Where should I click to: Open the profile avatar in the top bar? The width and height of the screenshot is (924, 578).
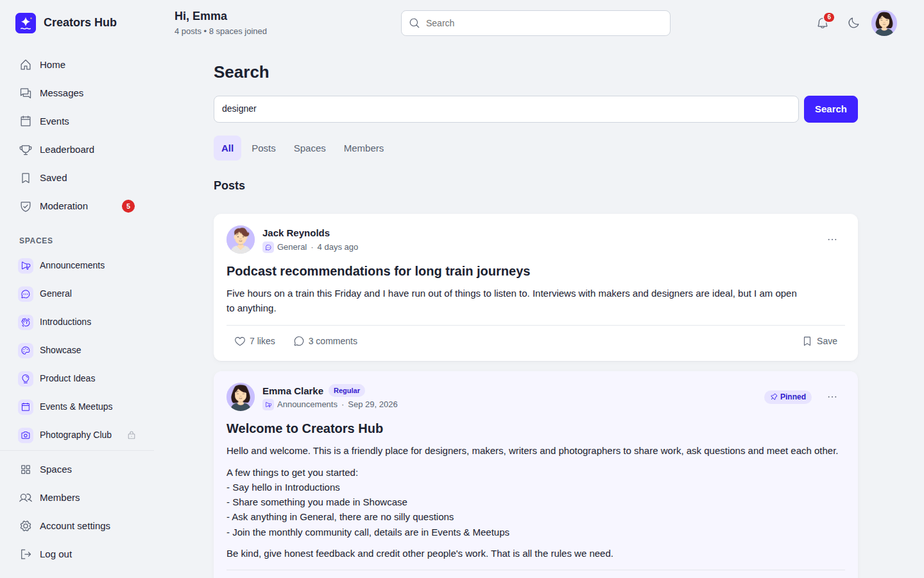coord(884,23)
